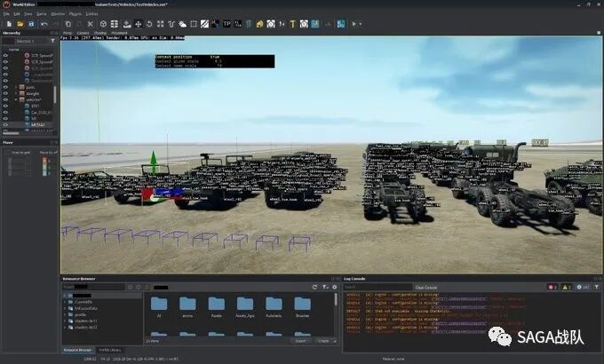The image size is (604, 364).
Task: Click the New file toolbar icon
Action: pyautogui.click(x=9, y=24)
